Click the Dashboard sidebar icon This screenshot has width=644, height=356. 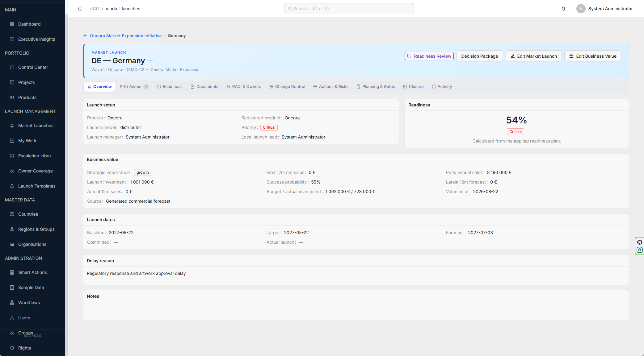click(x=12, y=24)
